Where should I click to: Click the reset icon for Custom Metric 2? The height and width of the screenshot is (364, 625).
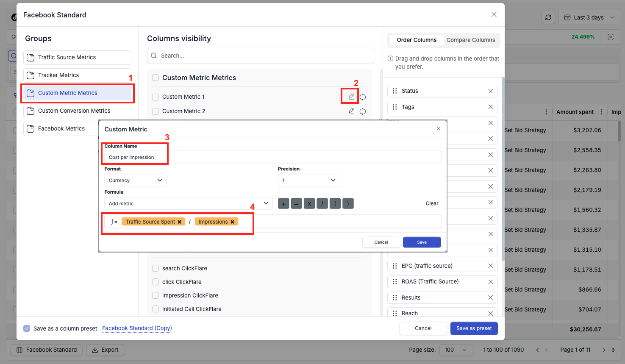tap(363, 111)
